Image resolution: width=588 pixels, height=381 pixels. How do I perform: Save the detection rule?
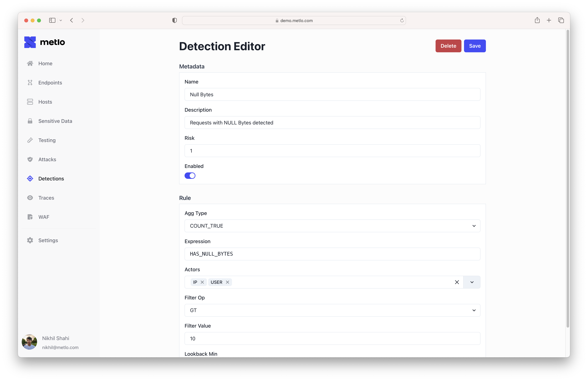475,46
